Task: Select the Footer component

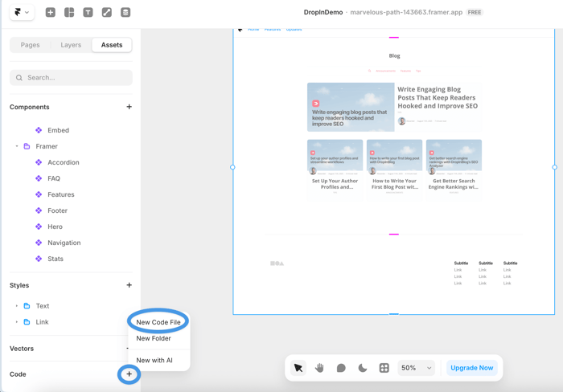Action: pyautogui.click(x=57, y=210)
